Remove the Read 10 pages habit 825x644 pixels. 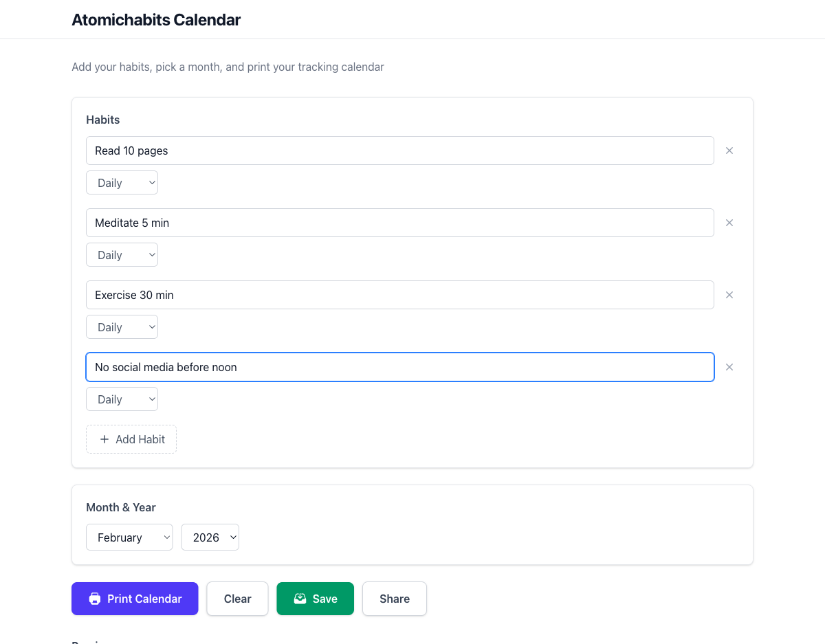729,151
